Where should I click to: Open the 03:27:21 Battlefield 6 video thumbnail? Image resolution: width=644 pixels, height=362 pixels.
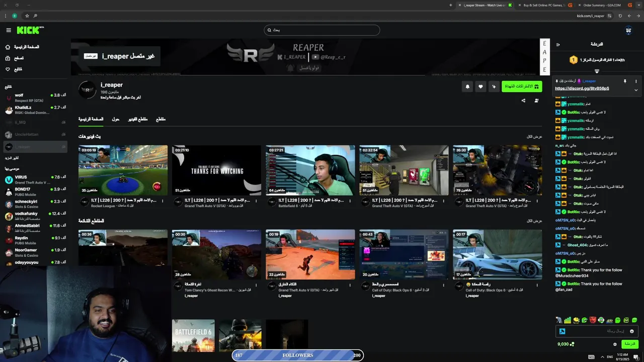coord(310,170)
